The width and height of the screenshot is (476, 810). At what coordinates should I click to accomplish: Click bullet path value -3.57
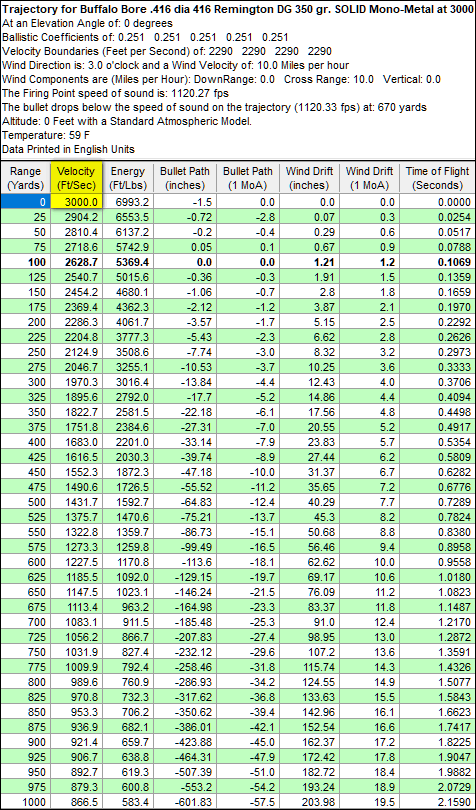(185, 322)
